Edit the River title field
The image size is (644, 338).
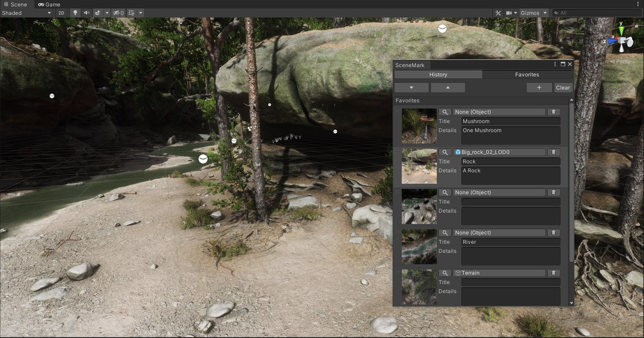[510, 242]
